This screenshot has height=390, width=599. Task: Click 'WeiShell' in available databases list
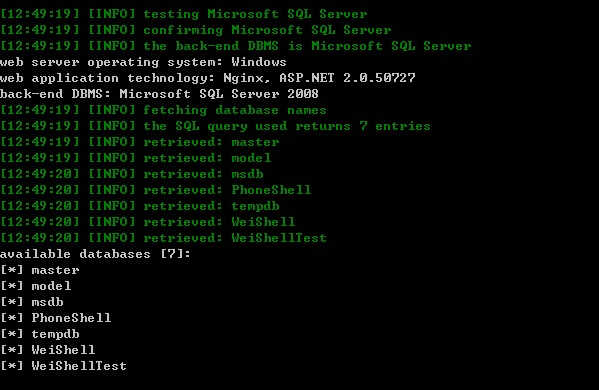[x=63, y=350]
